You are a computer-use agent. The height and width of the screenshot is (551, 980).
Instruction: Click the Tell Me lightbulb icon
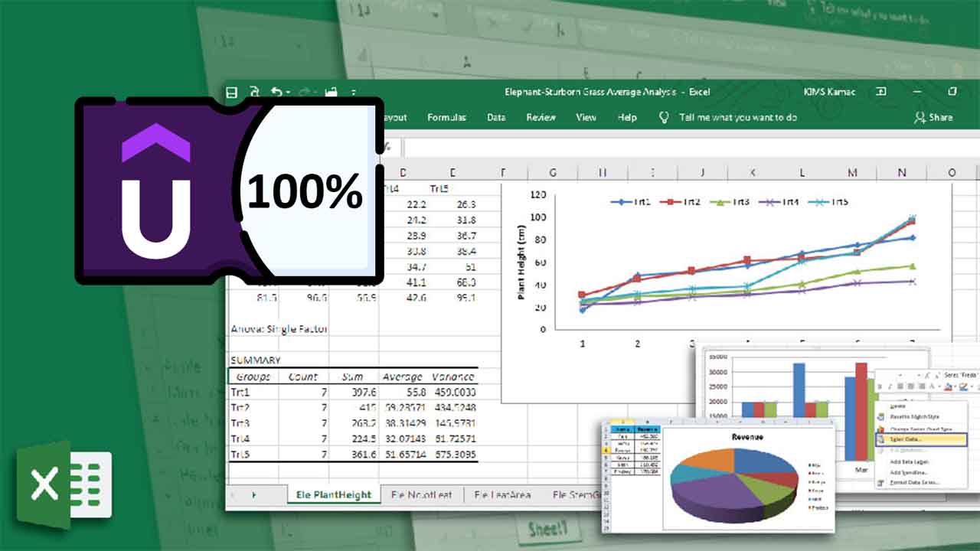click(665, 118)
